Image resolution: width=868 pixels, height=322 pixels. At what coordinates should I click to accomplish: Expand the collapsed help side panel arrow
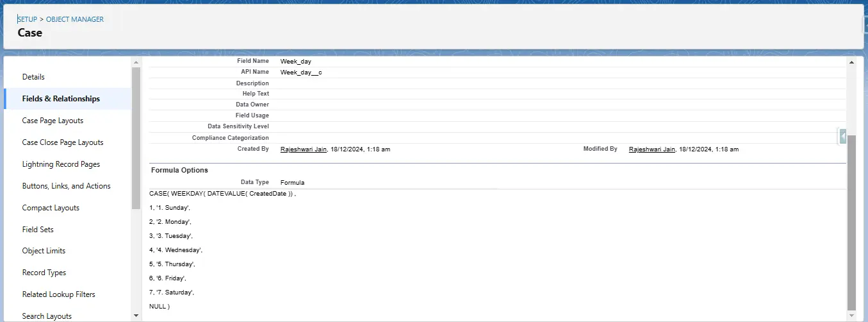(x=843, y=136)
